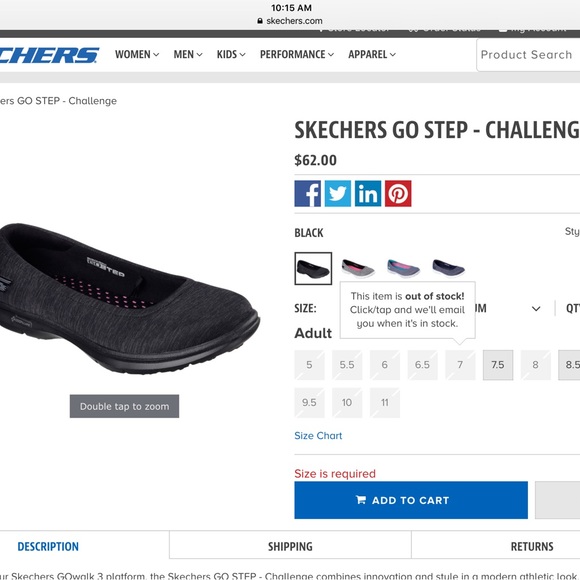Switch to the Shipping tab
Image resolution: width=580 pixels, height=580 pixels.
(290, 546)
